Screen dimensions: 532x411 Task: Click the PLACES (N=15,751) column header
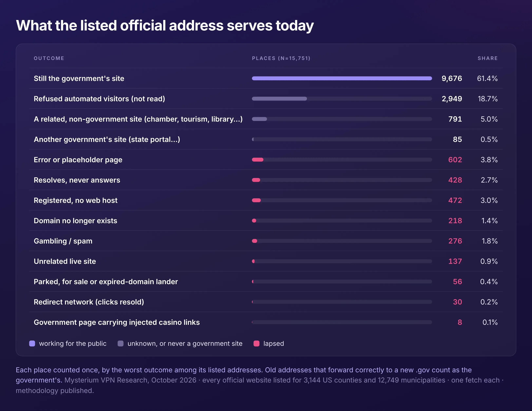coord(281,58)
